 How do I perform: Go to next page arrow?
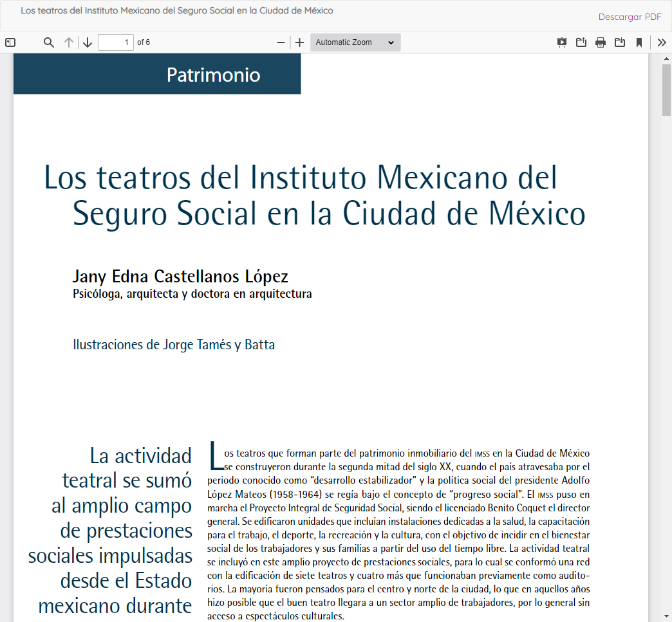click(88, 42)
